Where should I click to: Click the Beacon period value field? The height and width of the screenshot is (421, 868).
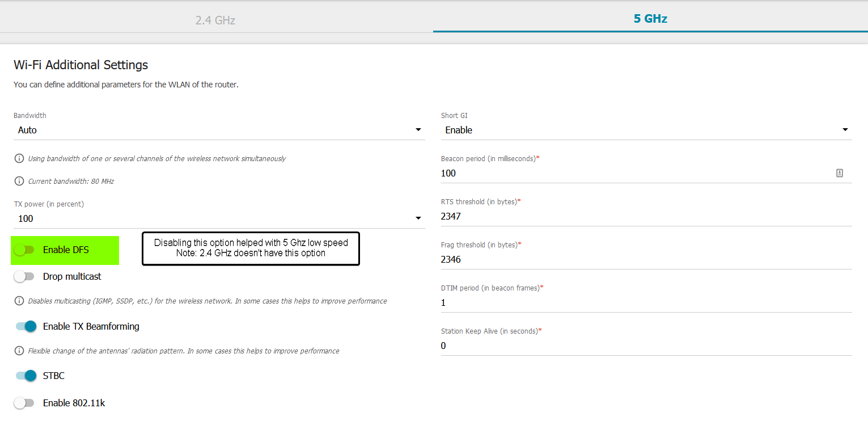click(x=635, y=173)
